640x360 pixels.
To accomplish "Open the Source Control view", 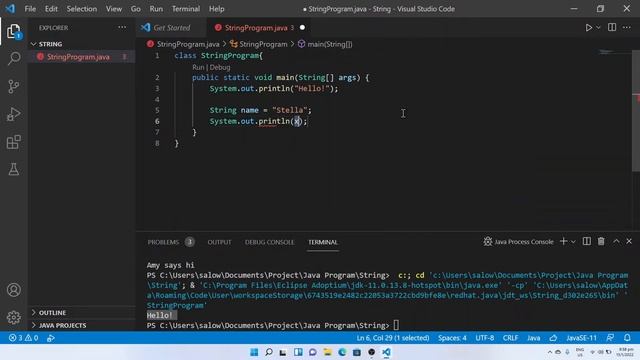I will (x=13, y=86).
